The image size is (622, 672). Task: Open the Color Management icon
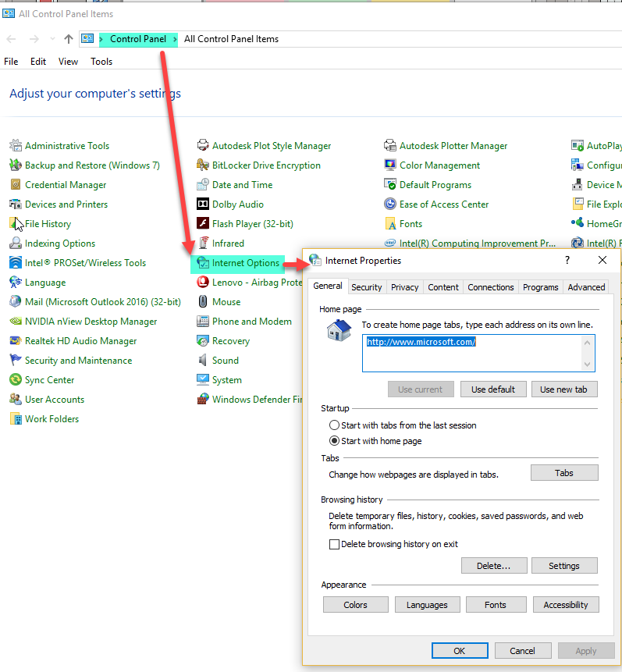tap(390, 165)
